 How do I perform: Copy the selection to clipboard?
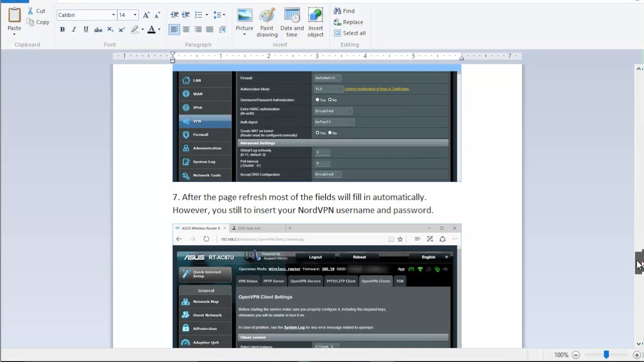38,22
